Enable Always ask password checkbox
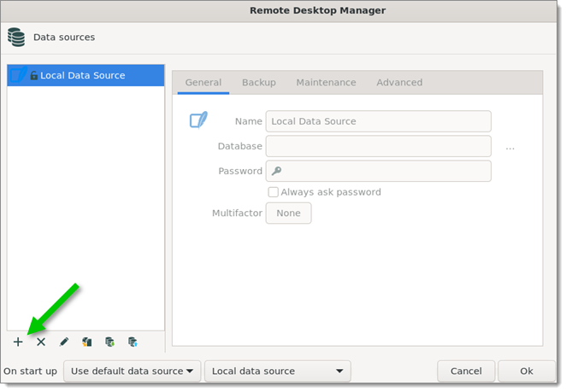 coord(274,192)
